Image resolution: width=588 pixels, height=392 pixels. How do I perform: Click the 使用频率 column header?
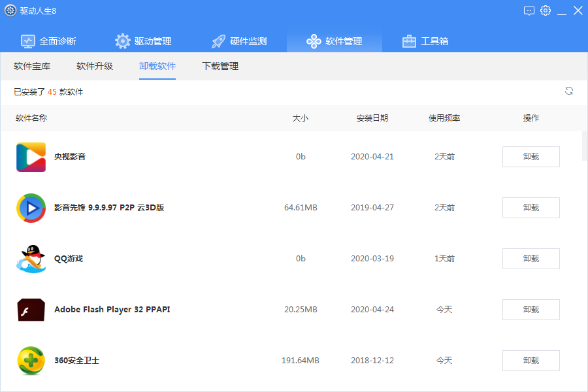[x=444, y=118]
